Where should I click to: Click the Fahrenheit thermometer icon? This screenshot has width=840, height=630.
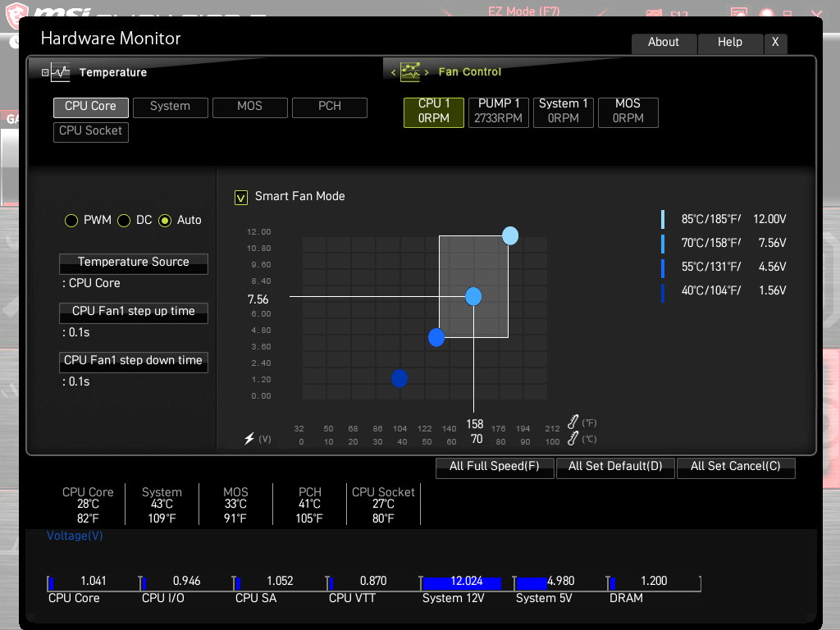(573, 422)
